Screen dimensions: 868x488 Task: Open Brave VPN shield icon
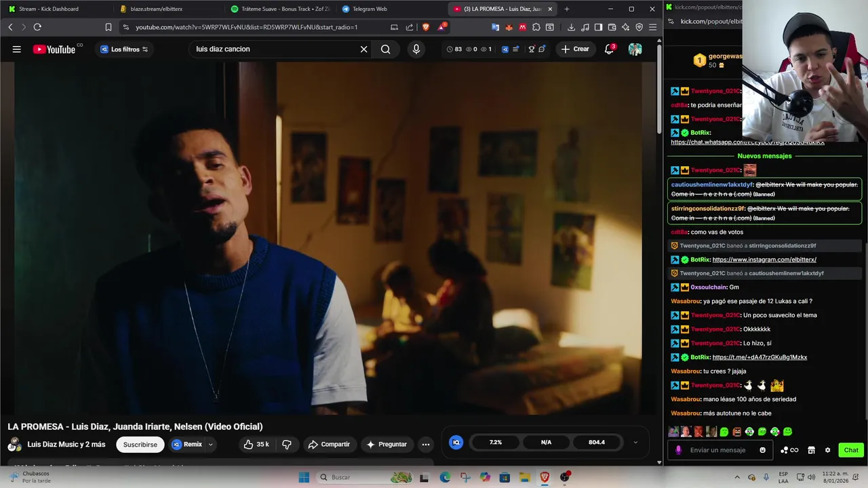tap(639, 27)
